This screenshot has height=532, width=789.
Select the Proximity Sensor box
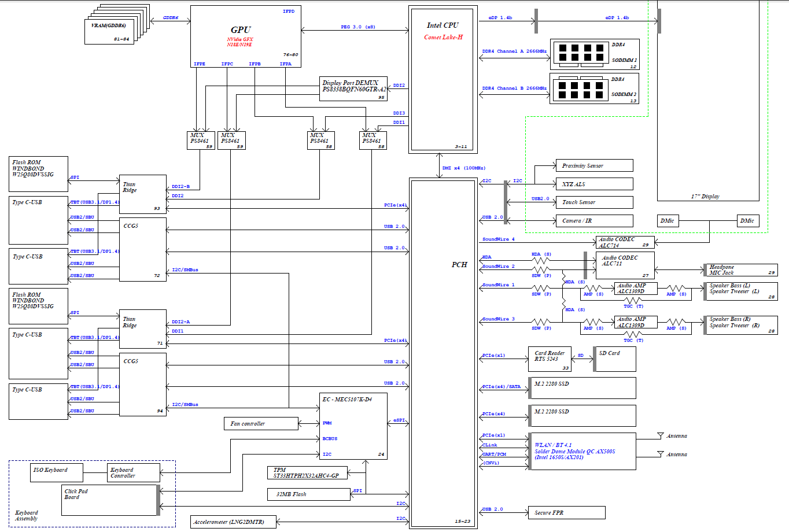(x=593, y=166)
